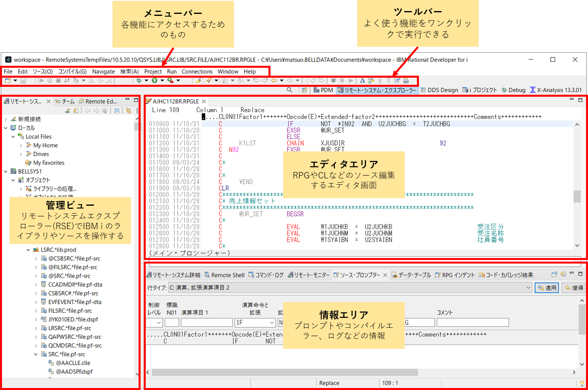Open the Navigate menu
The height and width of the screenshot is (390, 588).
pos(103,72)
